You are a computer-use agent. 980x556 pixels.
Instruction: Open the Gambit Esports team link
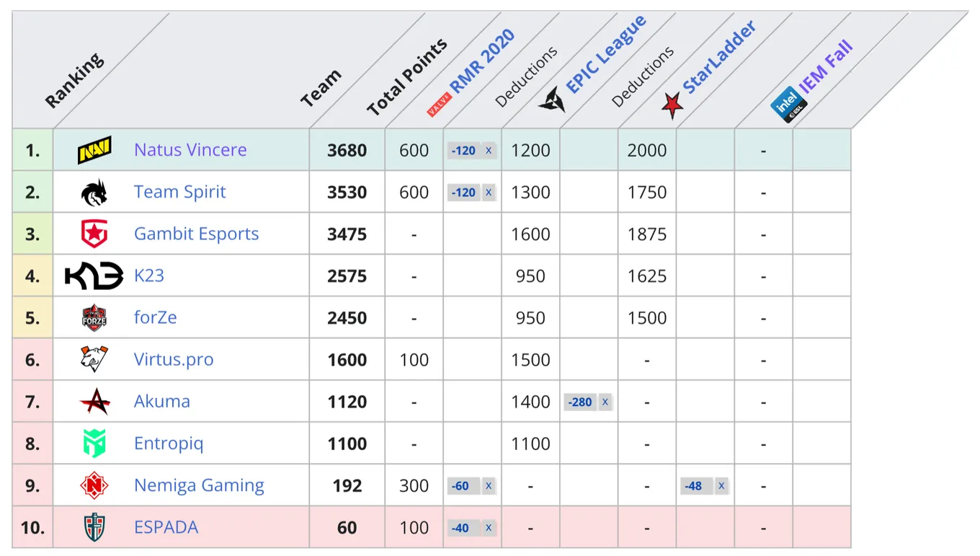pos(196,234)
